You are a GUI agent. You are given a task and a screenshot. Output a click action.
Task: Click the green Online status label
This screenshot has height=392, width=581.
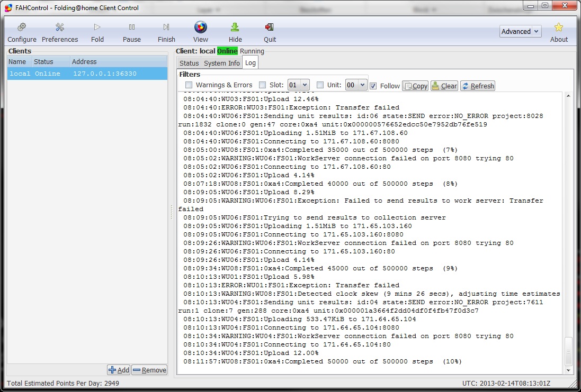(x=227, y=51)
